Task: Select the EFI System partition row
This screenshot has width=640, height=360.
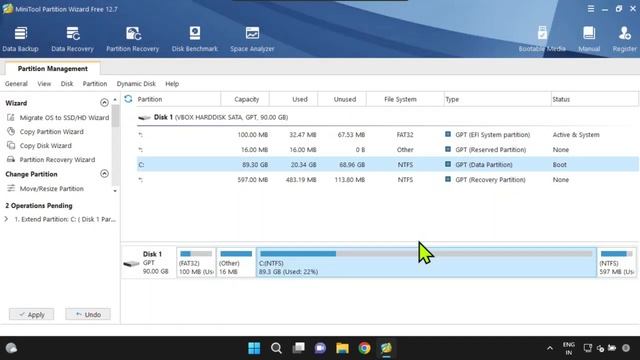Action: pos(387,135)
